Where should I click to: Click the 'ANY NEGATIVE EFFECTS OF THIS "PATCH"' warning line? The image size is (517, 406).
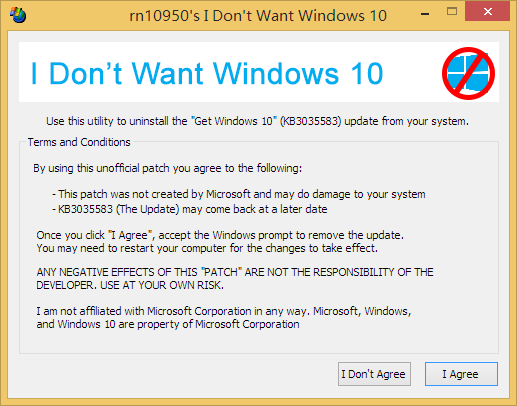click(235, 272)
